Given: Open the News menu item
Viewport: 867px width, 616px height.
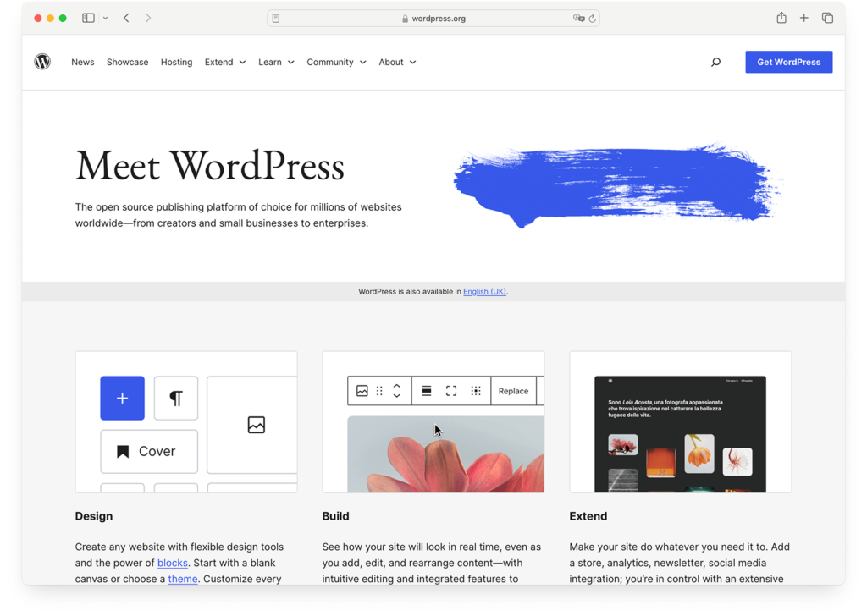Looking at the screenshot, I should (82, 62).
